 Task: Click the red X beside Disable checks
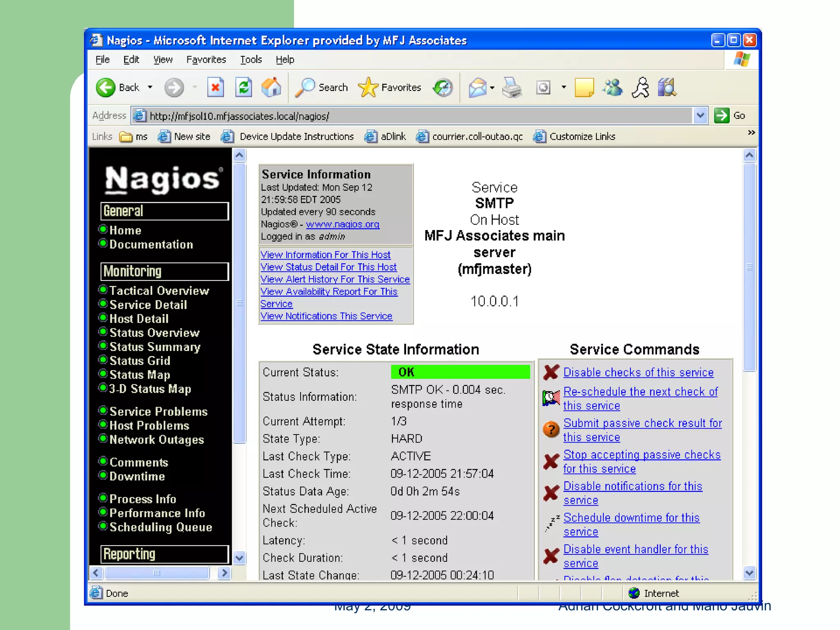point(551,372)
